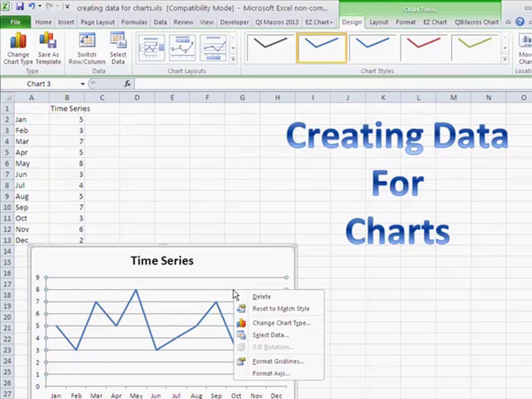Click cell B1 containing Time Series
This screenshot has width=532, height=399.
coord(67,108)
